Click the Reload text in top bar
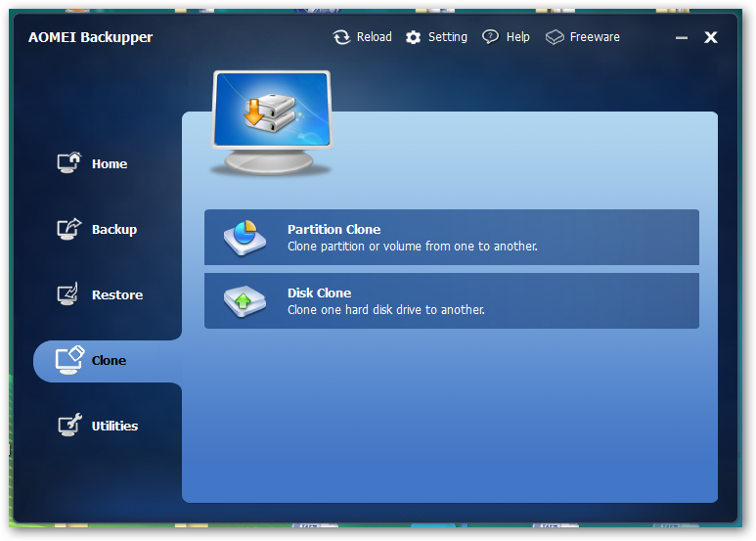Viewport: 756px width, 541px height. click(x=375, y=37)
